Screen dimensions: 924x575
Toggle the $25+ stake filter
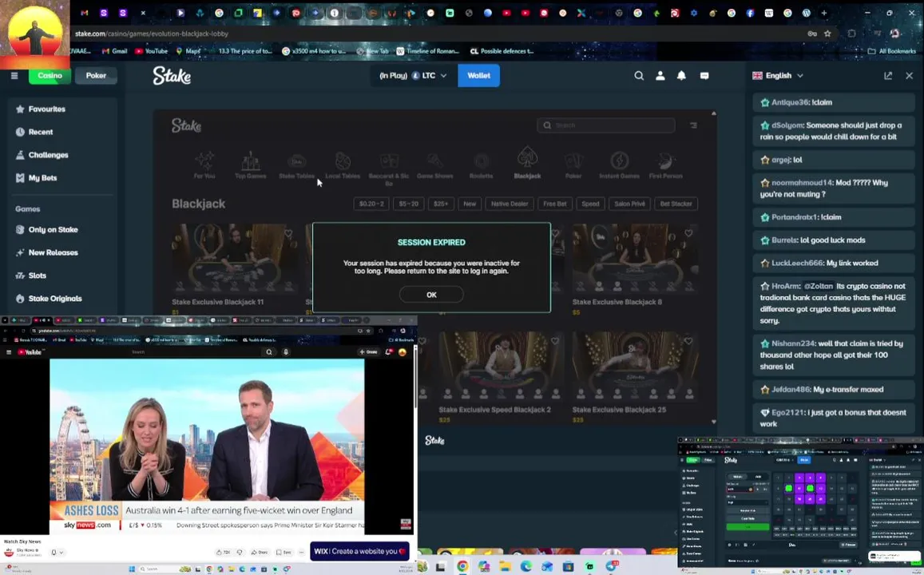click(x=441, y=204)
